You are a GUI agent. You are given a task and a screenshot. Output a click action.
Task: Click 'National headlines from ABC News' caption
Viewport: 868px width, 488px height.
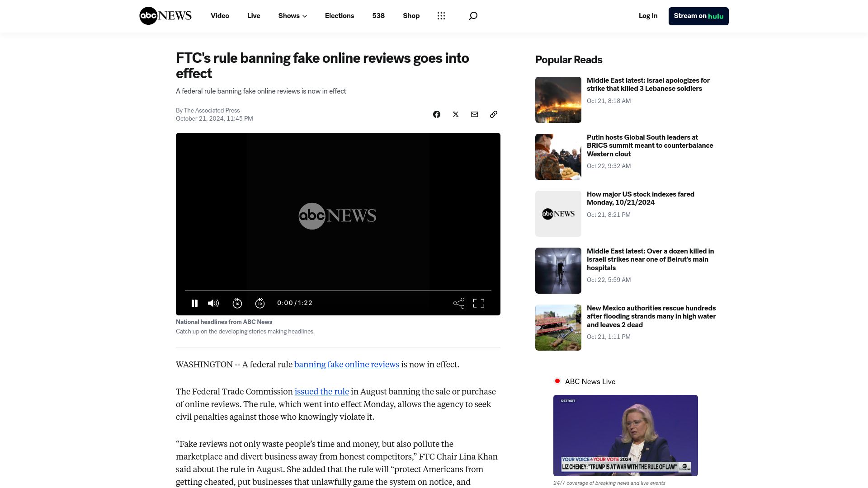(x=224, y=322)
